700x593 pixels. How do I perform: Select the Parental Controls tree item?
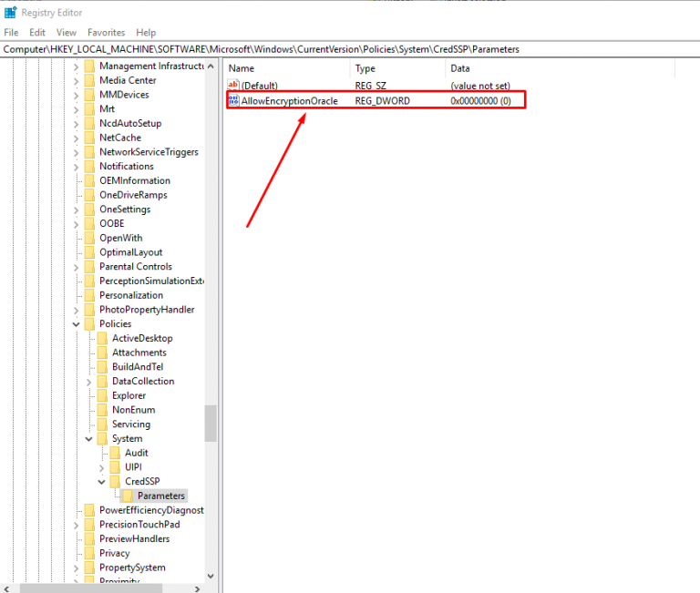click(135, 266)
